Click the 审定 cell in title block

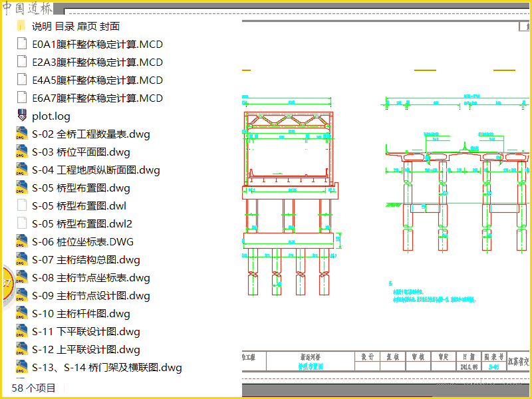point(444,356)
